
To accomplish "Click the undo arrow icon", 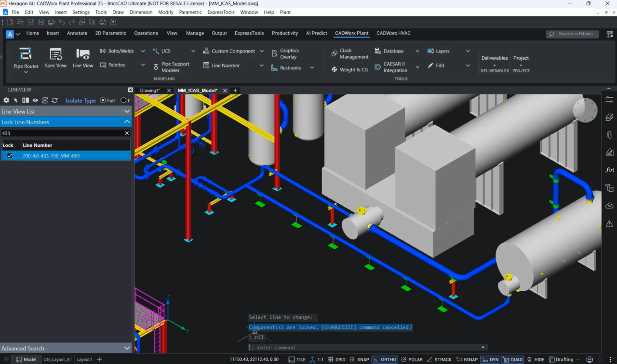I will point(62,22).
